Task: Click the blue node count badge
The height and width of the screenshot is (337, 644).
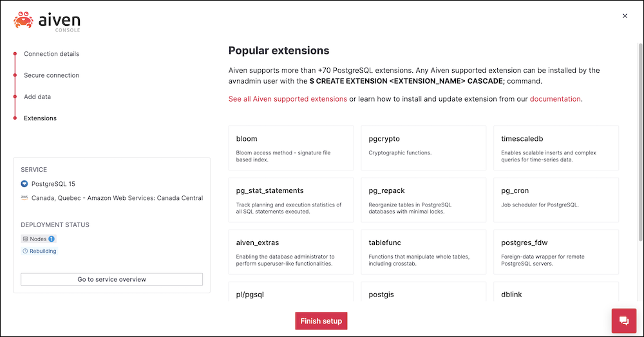Action: click(x=52, y=239)
